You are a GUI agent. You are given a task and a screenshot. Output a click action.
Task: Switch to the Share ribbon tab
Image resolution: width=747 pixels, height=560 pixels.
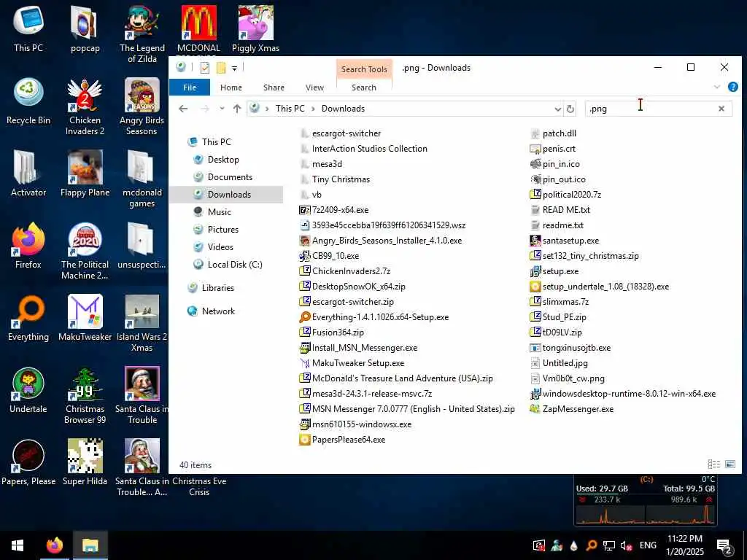pyautogui.click(x=274, y=87)
